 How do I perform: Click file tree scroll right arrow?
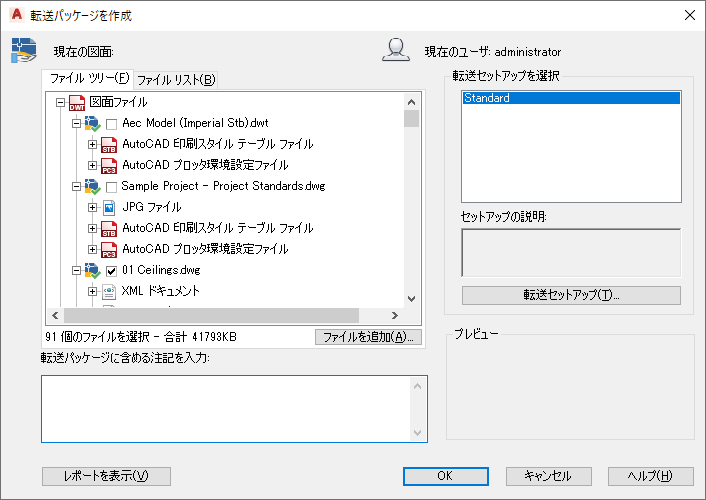[x=395, y=315]
